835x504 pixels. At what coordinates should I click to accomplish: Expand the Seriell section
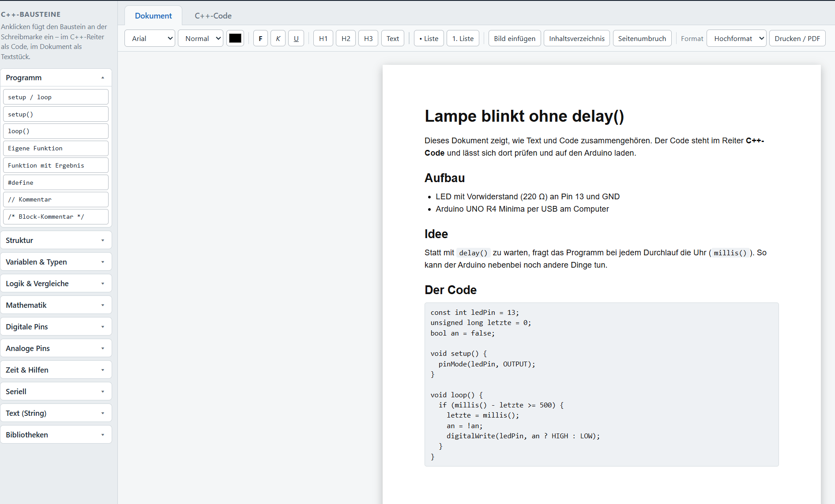(x=56, y=392)
